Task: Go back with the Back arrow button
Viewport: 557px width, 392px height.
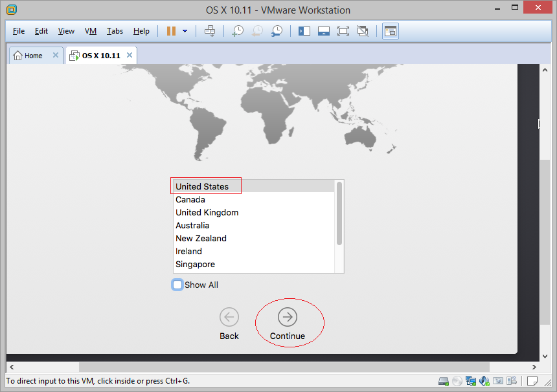Action: pyautogui.click(x=229, y=317)
